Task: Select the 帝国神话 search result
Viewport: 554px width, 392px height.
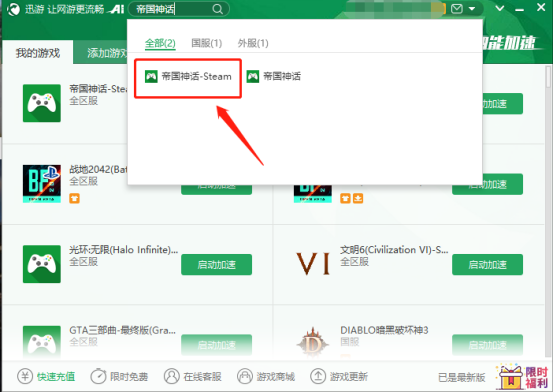Action: (x=273, y=76)
